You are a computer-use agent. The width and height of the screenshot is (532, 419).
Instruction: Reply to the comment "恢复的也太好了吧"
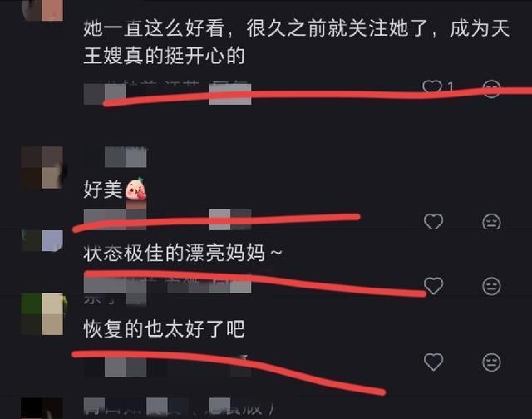164,328
